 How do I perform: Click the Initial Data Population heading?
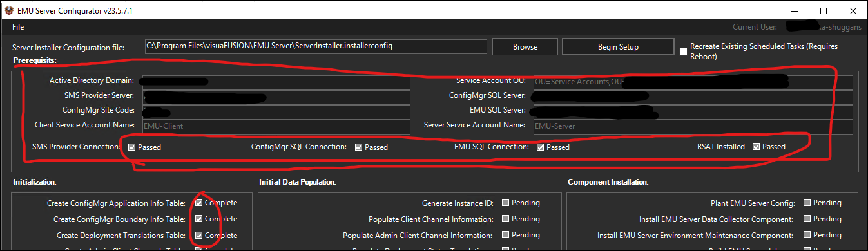coord(297,183)
